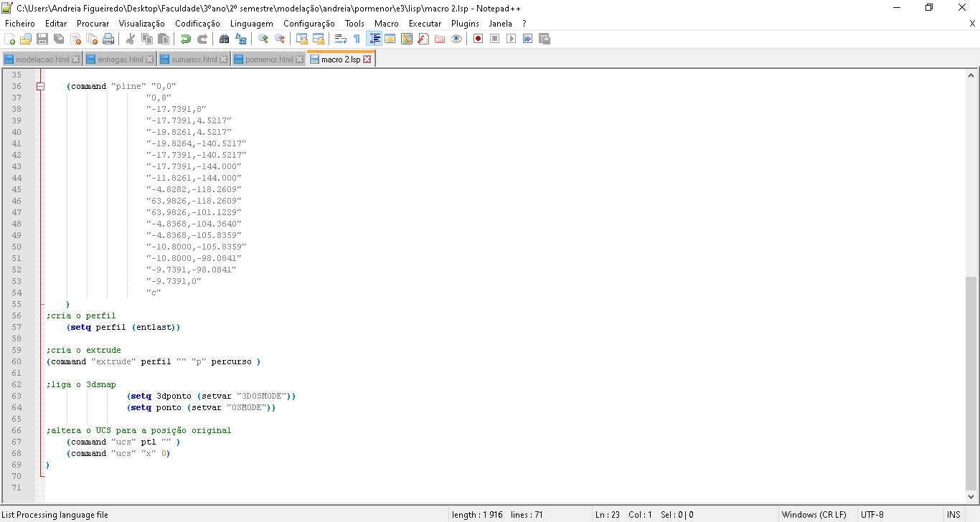Click the Close All documents icon
This screenshot has width=980, height=522.
click(x=92, y=39)
